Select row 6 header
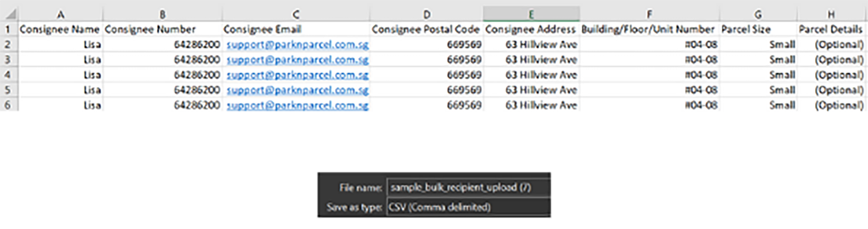Viewport: 868px width, 229px height. (x=8, y=105)
